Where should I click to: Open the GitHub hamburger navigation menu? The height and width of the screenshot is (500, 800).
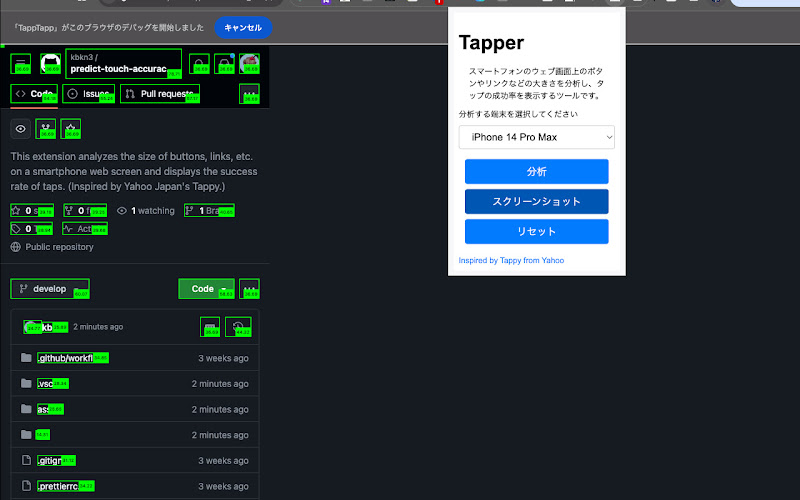[x=21, y=64]
